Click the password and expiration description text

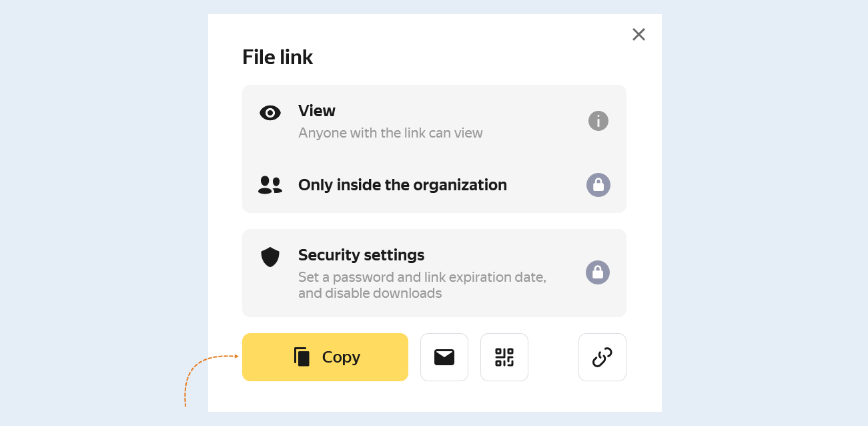422,285
